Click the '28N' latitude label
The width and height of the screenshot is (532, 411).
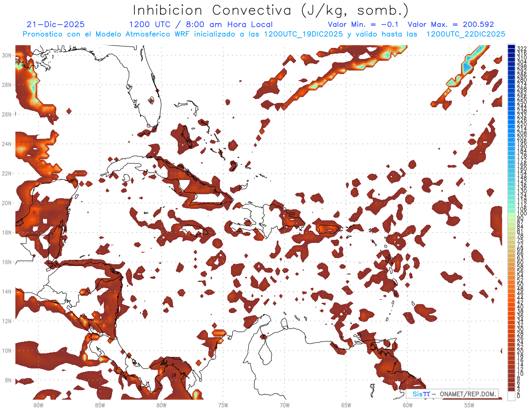pos(8,85)
